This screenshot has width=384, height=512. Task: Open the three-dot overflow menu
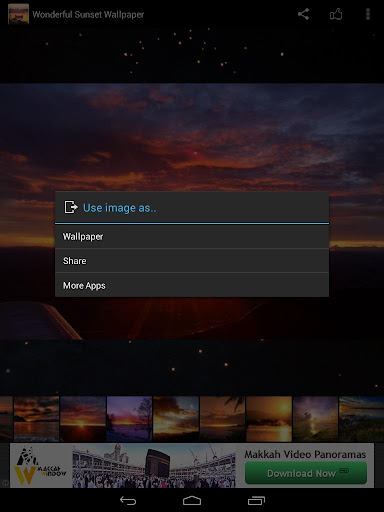368,14
